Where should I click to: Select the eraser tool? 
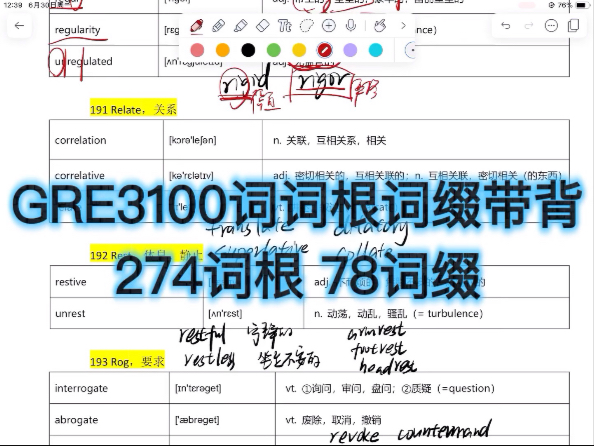click(263, 26)
